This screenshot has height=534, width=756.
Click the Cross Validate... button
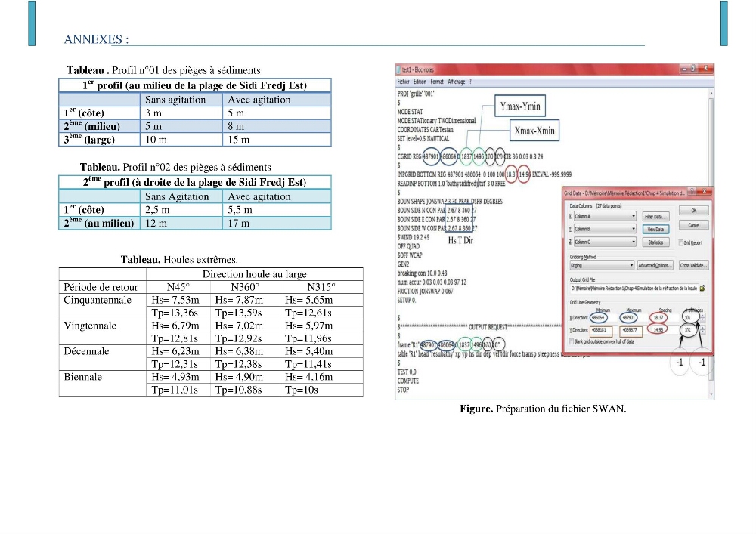[693, 265]
